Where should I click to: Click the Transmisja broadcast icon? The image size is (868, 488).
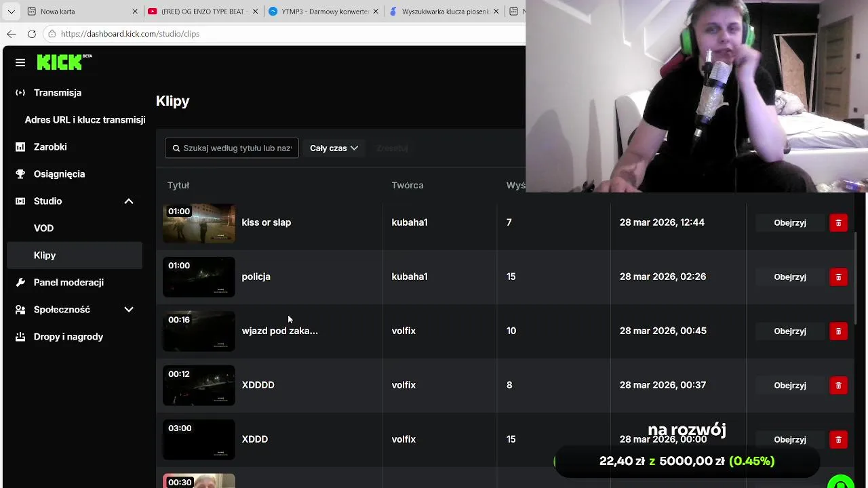tap(20, 93)
